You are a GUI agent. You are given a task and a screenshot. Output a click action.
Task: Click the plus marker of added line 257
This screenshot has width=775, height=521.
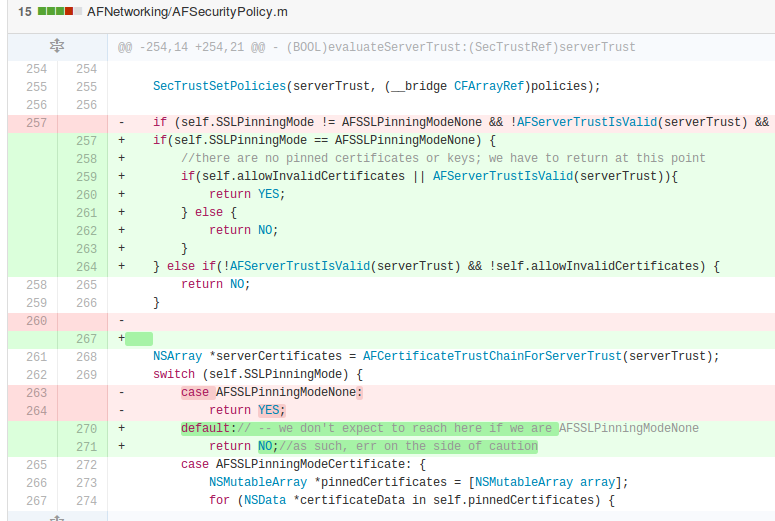tap(122, 140)
